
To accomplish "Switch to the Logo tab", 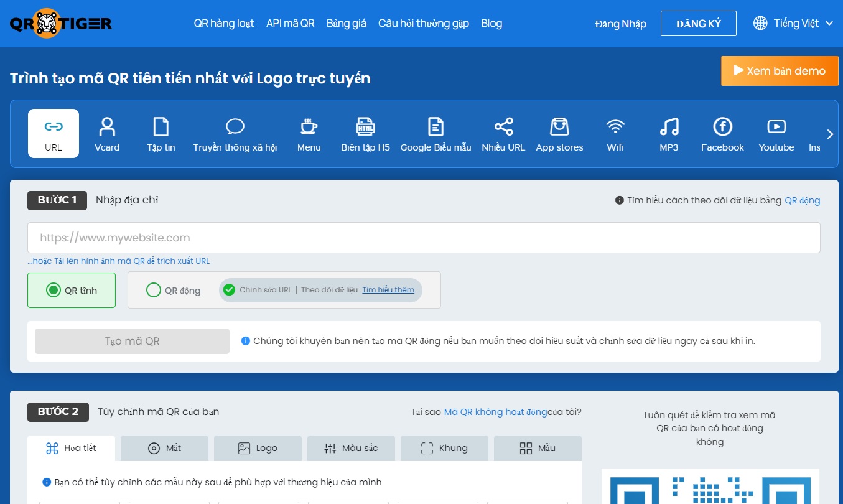I will point(258,448).
